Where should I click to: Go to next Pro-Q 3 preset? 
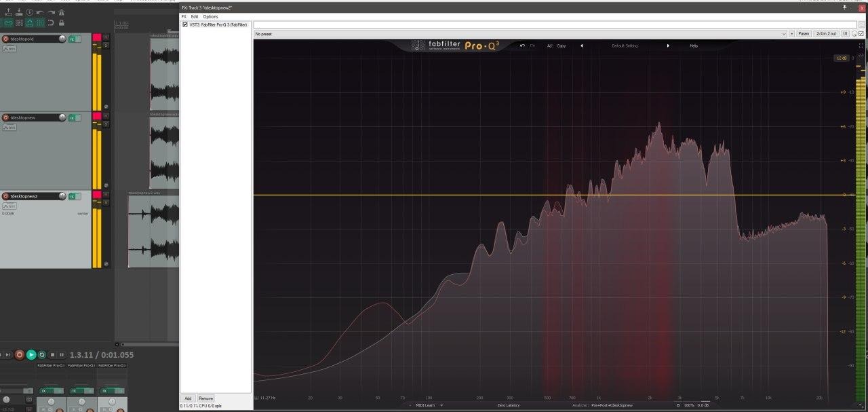tap(668, 45)
